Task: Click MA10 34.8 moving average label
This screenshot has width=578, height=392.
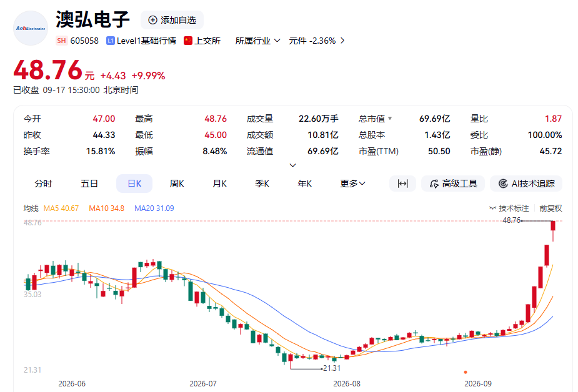Action: 106,208
